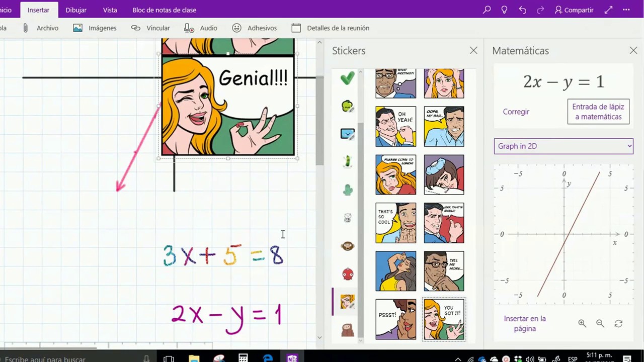Zoom in on the graph
The height and width of the screenshot is (362, 644).
(582, 324)
